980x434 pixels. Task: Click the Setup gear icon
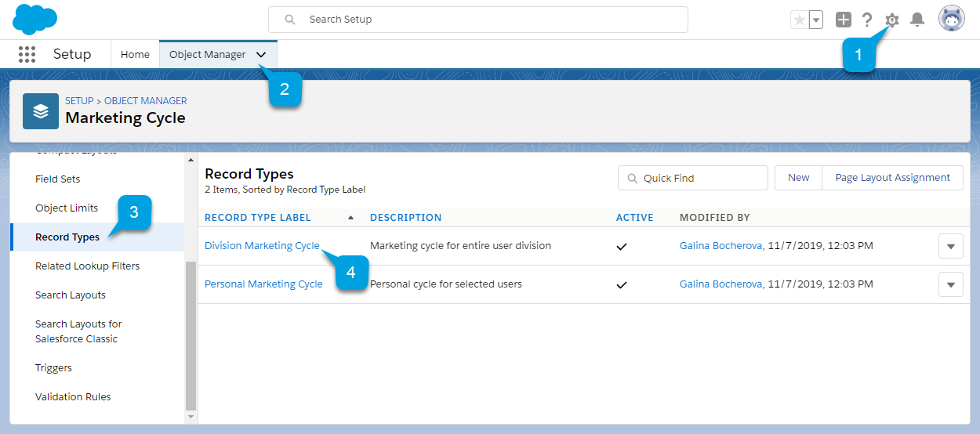891,20
